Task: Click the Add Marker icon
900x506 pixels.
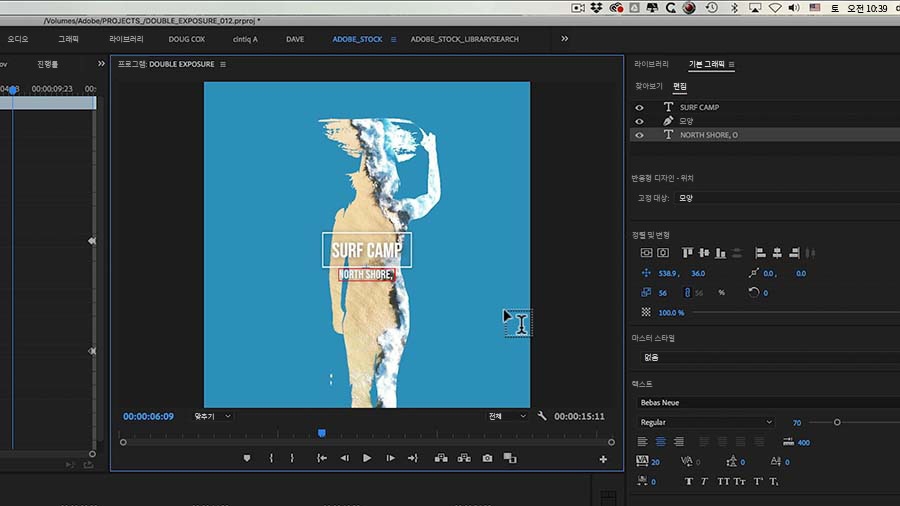Action: tap(247, 458)
